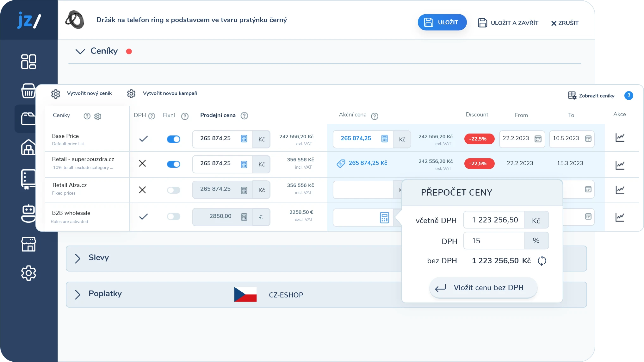The image size is (644, 362).
Task: Select the shopping basket icon in sidebar
Action: tap(29, 91)
